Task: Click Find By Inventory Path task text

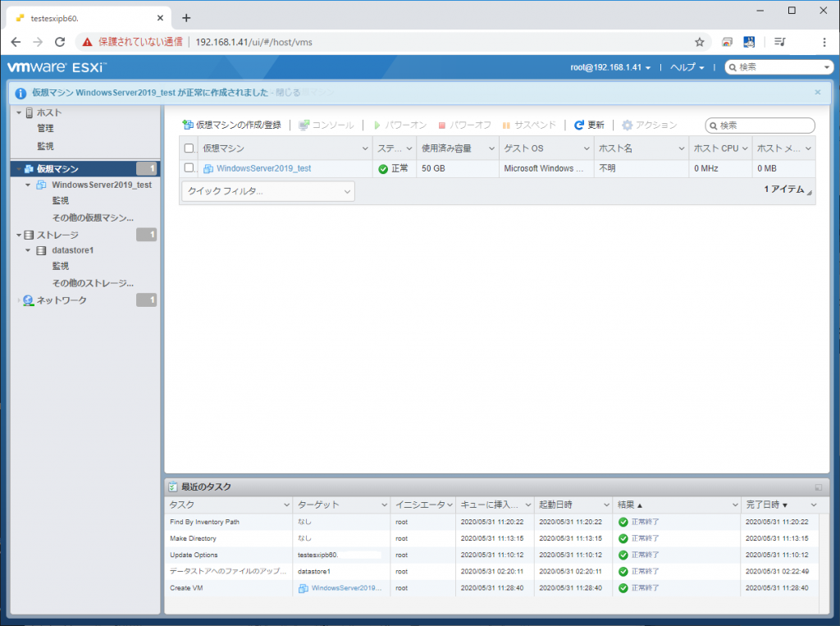Action: tap(204, 522)
